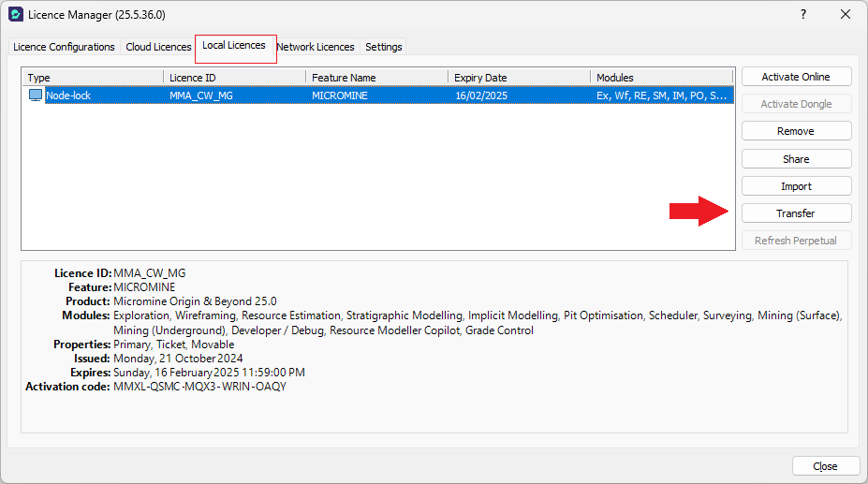Click the Issued date Monday, 21 October 2024
Viewport: 868px width, 484px height.
click(178, 359)
